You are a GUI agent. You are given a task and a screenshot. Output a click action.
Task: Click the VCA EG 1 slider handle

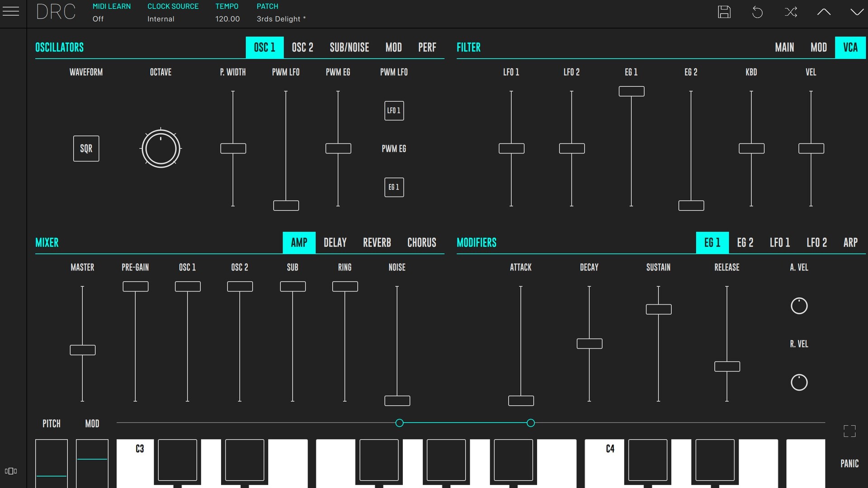(x=632, y=91)
